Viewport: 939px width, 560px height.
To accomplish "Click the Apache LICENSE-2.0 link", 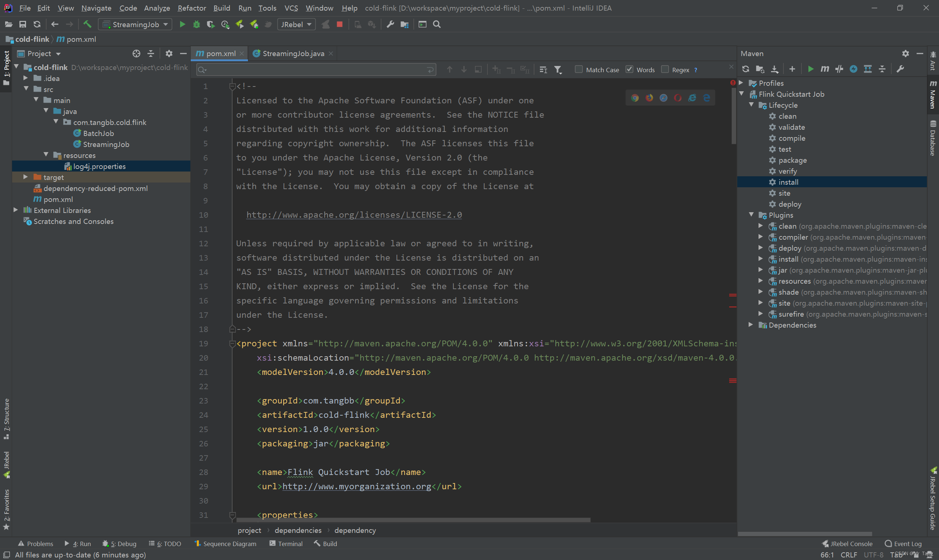I will [x=354, y=215].
